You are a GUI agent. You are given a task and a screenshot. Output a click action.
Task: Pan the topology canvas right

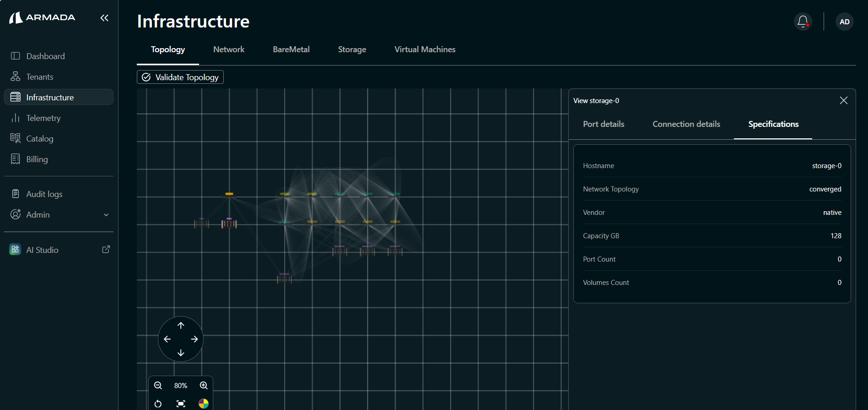tap(194, 339)
